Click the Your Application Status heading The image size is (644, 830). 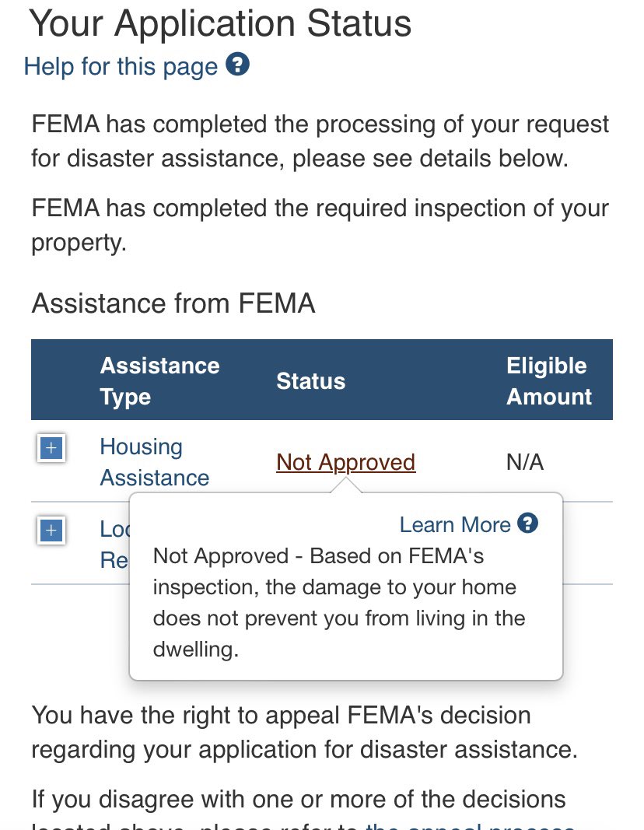click(x=220, y=23)
